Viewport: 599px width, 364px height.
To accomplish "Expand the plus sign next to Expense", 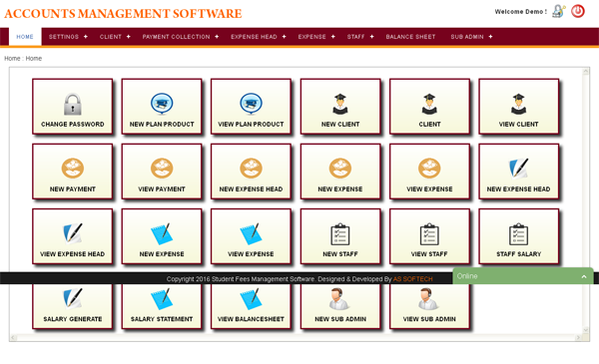I will coord(333,37).
